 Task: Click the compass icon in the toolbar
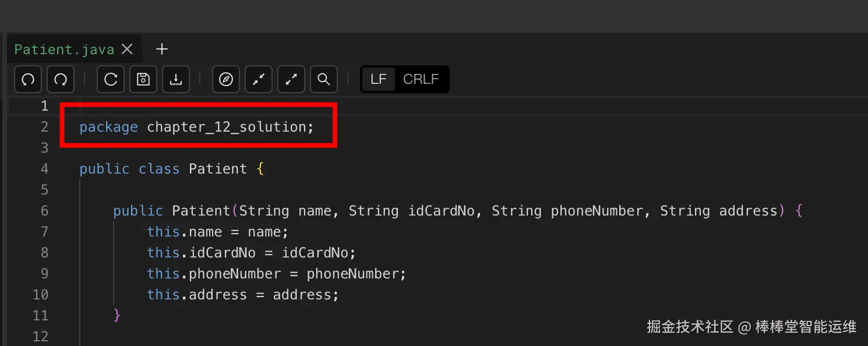point(226,79)
